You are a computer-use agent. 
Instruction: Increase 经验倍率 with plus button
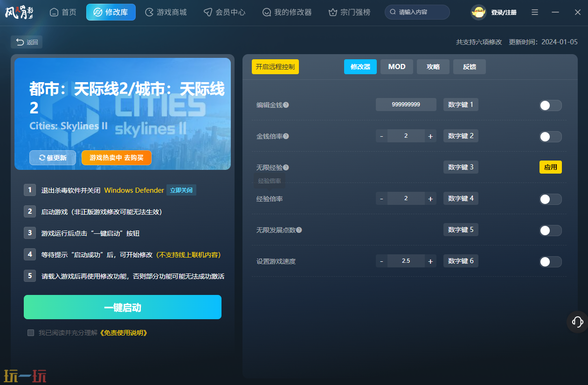430,199
